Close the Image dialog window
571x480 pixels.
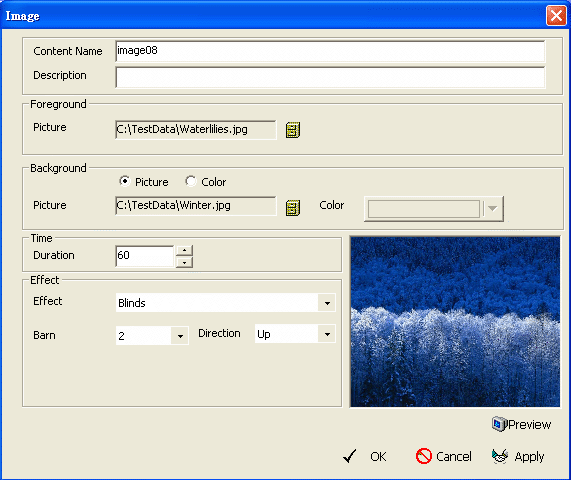556,16
